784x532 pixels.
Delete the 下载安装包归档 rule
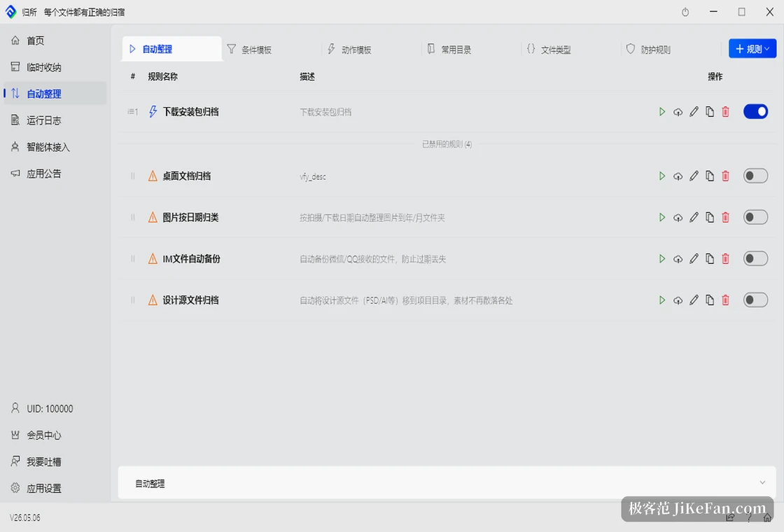tap(725, 111)
